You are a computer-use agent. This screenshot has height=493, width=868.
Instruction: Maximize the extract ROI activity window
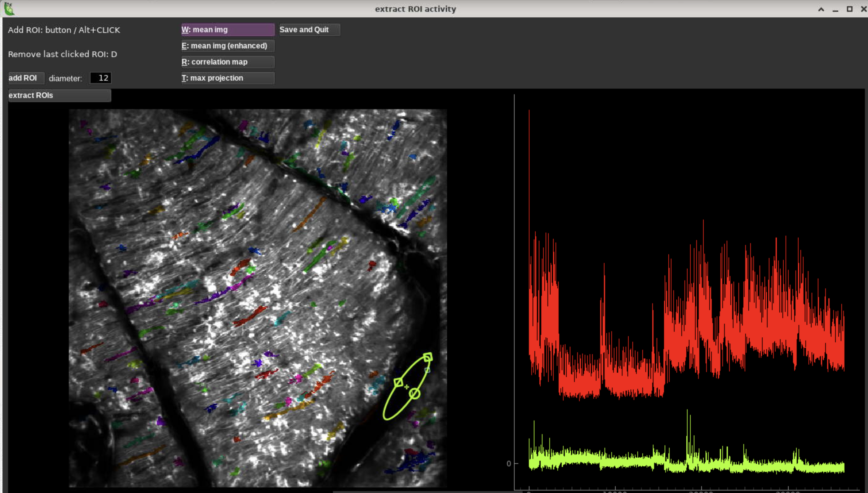pos(849,9)
